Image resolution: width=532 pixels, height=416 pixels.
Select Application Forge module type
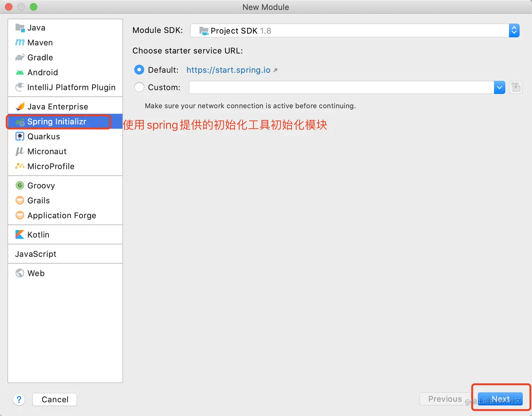[65, 215]
